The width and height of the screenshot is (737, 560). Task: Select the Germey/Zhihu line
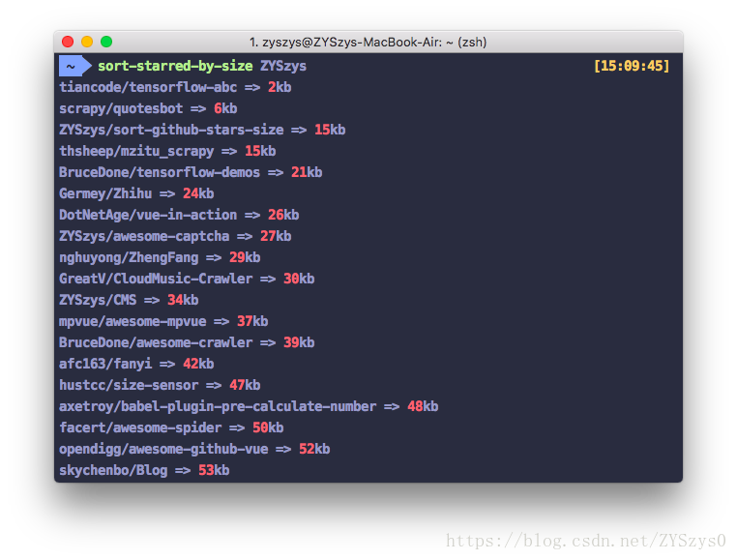point(136,193)
